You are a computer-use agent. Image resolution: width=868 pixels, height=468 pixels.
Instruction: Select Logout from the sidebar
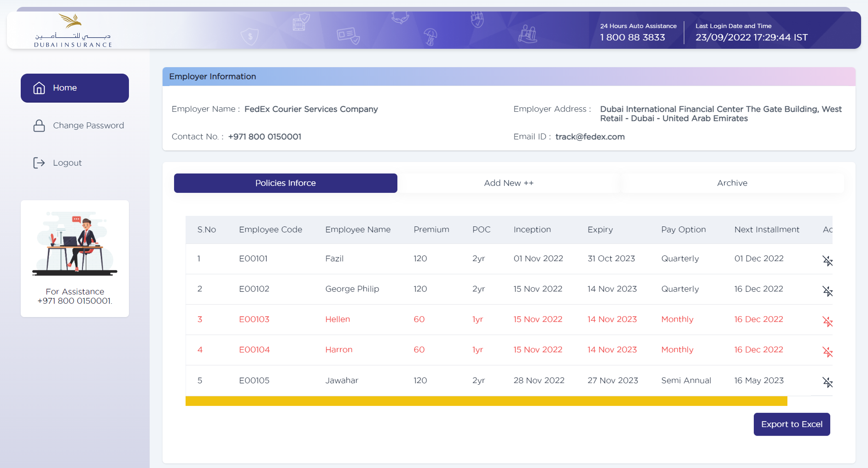[67, 163]
